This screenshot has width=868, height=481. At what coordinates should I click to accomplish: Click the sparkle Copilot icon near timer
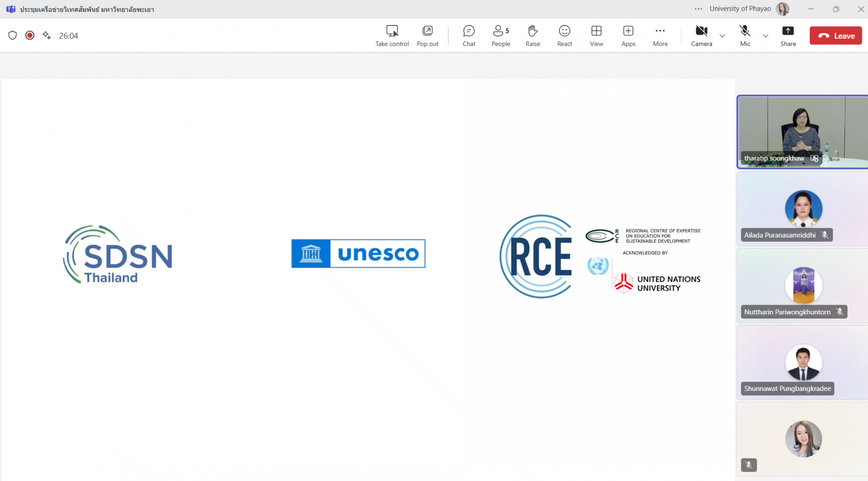(47, 35)
